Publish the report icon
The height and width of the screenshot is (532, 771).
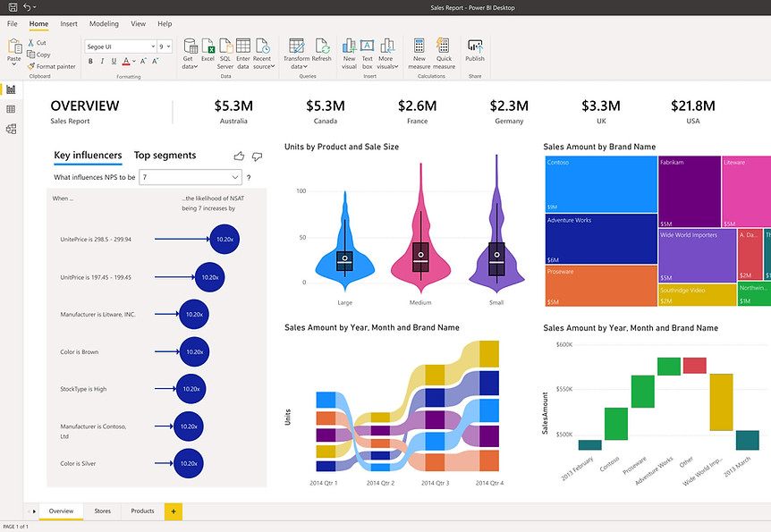tap(475, 46)
